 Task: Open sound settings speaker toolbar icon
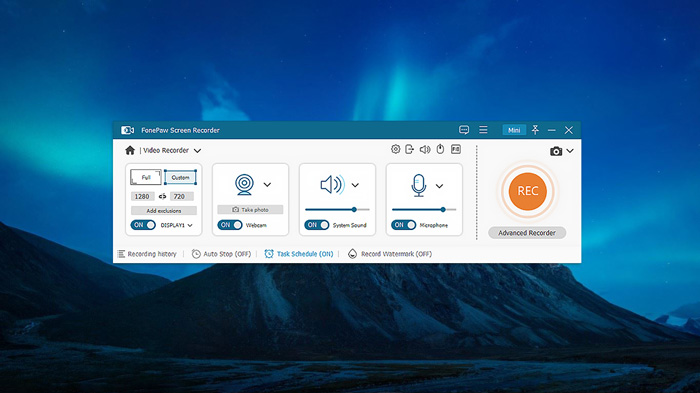pos(425,149)
